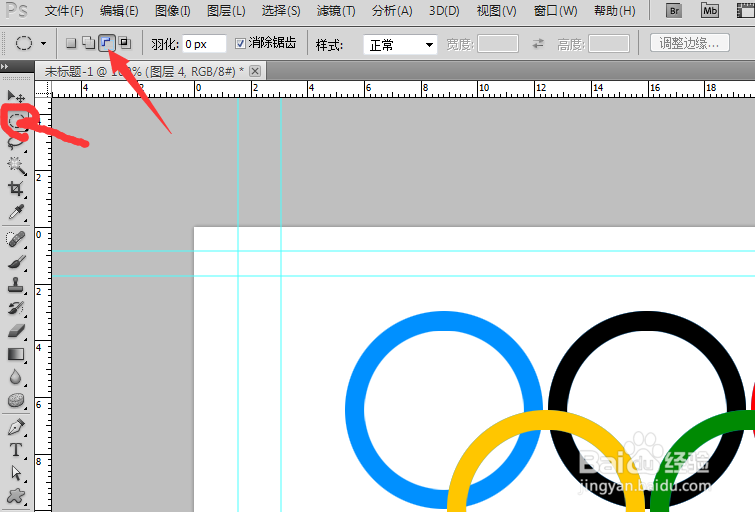
Task: Select the Crop tool
Action: click(16, 188)
